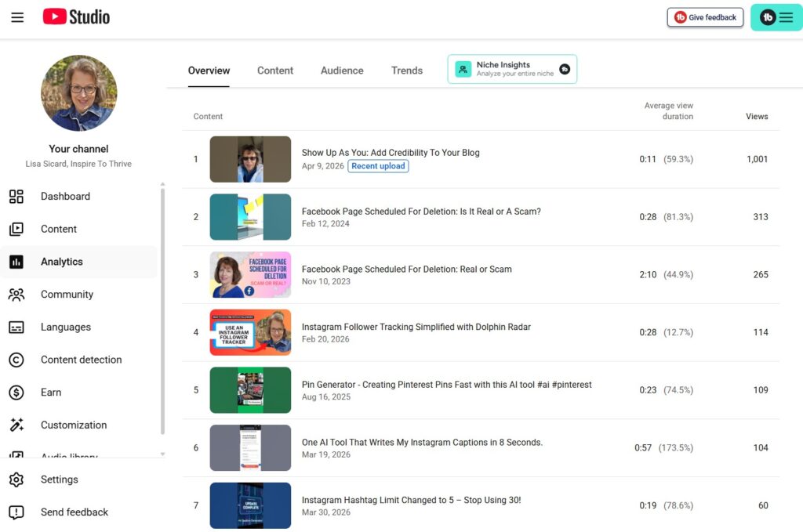Click the Send feedback exclamation icon

pos(16,512)
